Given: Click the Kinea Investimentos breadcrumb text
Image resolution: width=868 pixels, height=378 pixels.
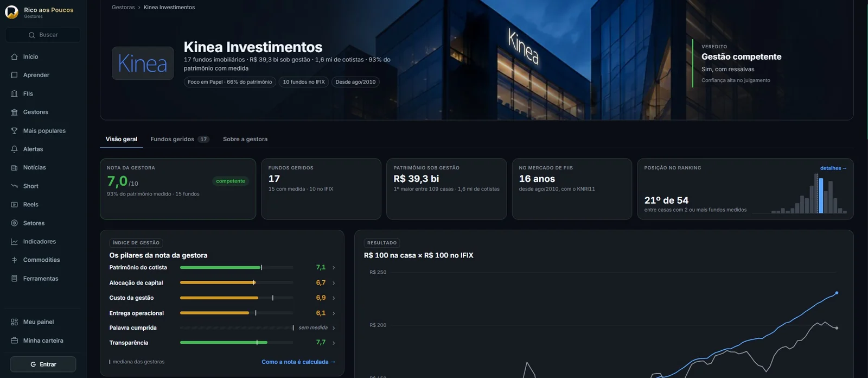Looking at the screenshot, I should tap(169, 7).
